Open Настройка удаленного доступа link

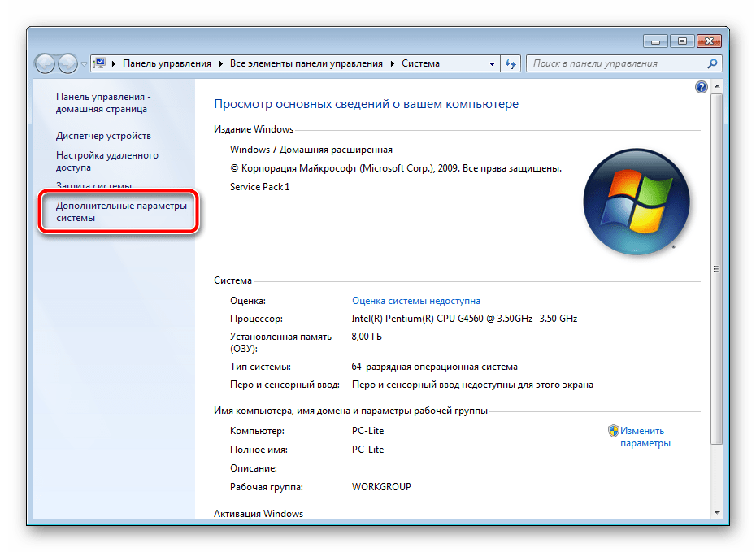pos(107,162)
